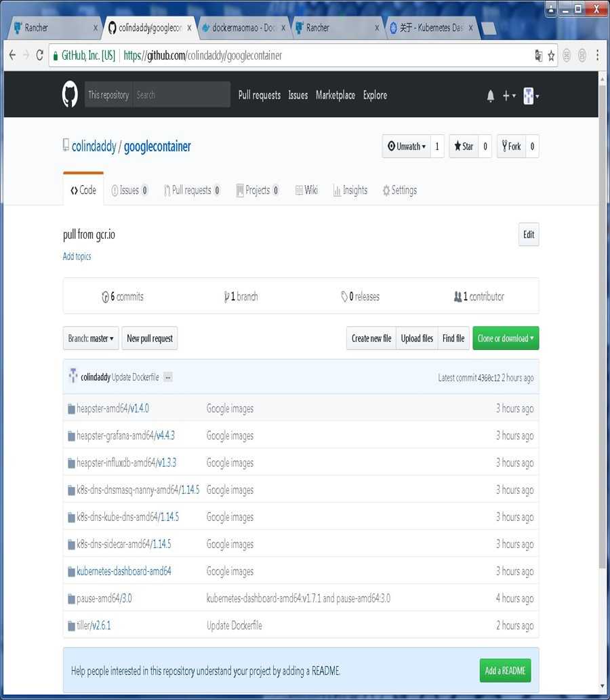The width and height of the screenshot is (610, 700).
Task: Switch to the Insights tab
Action: pos(350,190)
